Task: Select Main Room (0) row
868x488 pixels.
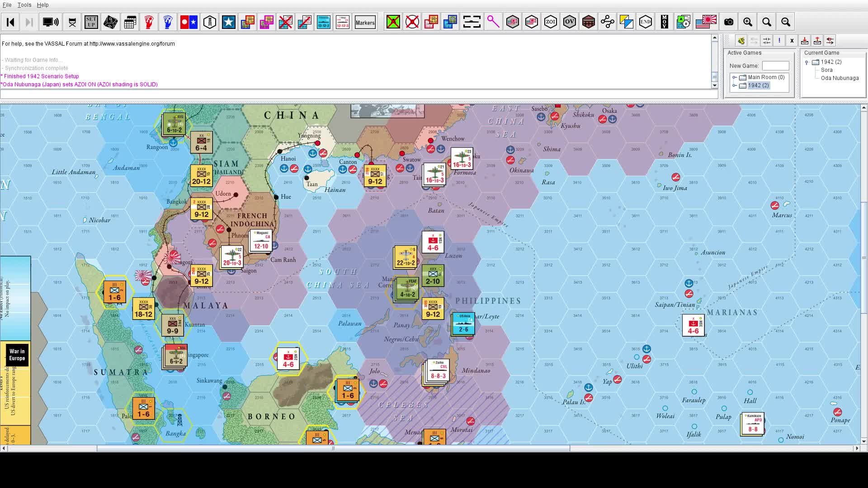Action: [766, 77]
